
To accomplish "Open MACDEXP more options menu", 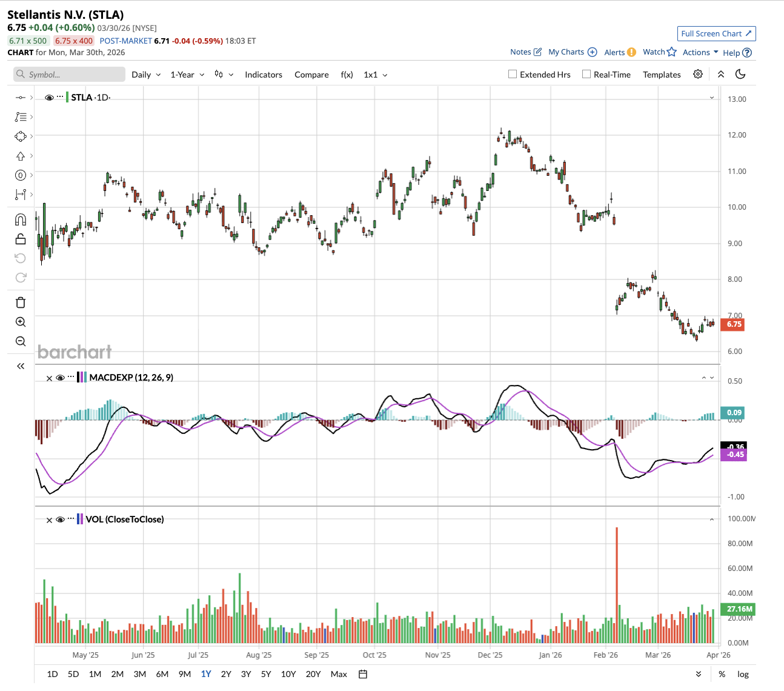I will [x=71, y=377].
